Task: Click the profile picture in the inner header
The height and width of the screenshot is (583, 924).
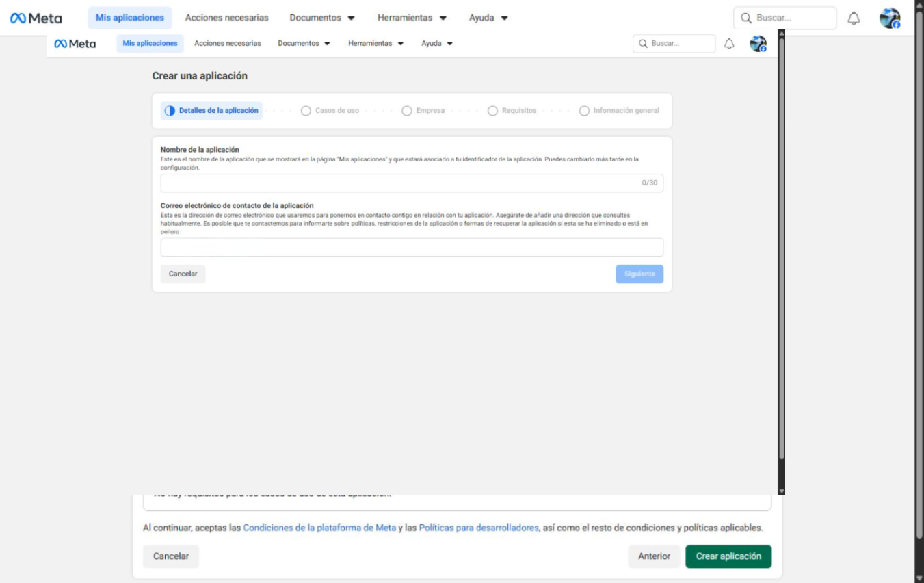Action: 756,43
